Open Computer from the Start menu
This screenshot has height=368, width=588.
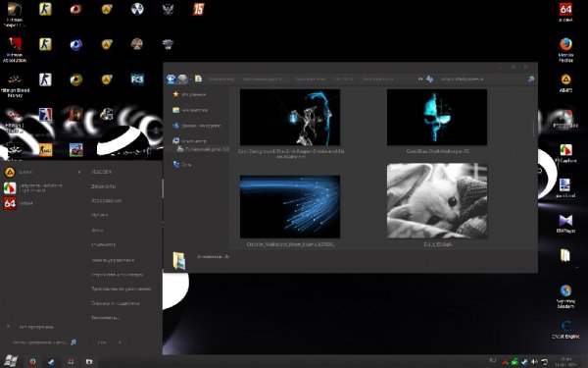pyautogui.click(x=104, y=244)
